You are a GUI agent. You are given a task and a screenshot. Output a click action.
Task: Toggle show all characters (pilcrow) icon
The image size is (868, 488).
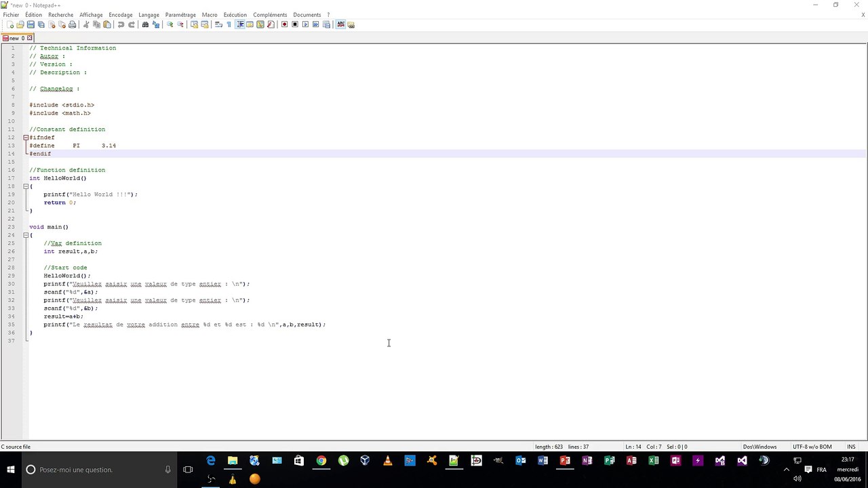229,24
